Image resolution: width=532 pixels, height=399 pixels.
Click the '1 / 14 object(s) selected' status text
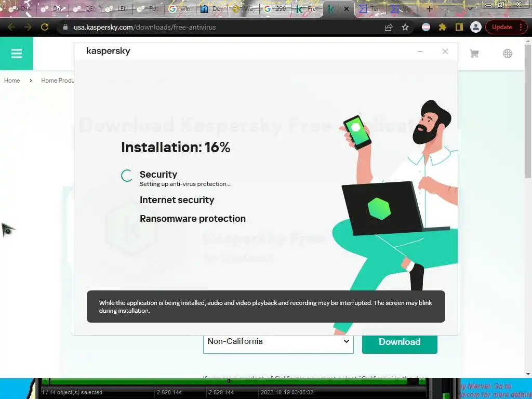click(x=72, y=393)
